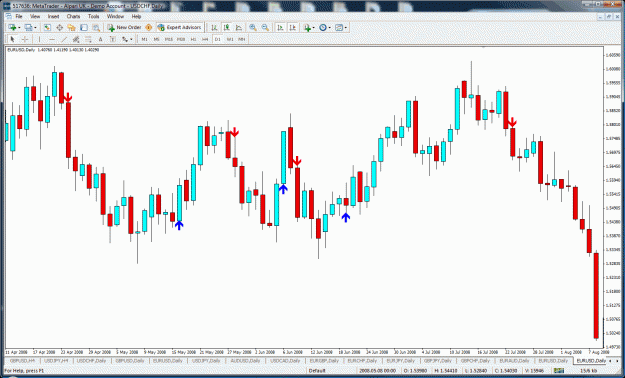Switch to the GBPUSD,H4 chart tab
Image resolution: width=625 pixels, height=378 pixels.
pyautogui.click(x=22, y=361)
